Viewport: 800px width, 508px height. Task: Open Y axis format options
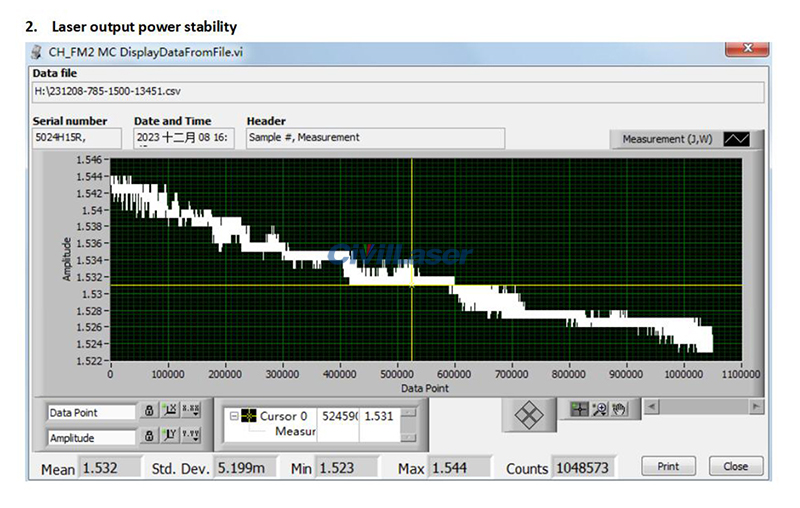tap(192, 436)
